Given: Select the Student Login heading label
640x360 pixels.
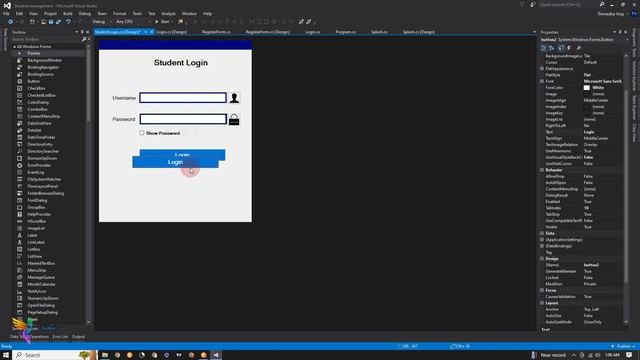Looking at the screenshot, I should tap(181, 62).
